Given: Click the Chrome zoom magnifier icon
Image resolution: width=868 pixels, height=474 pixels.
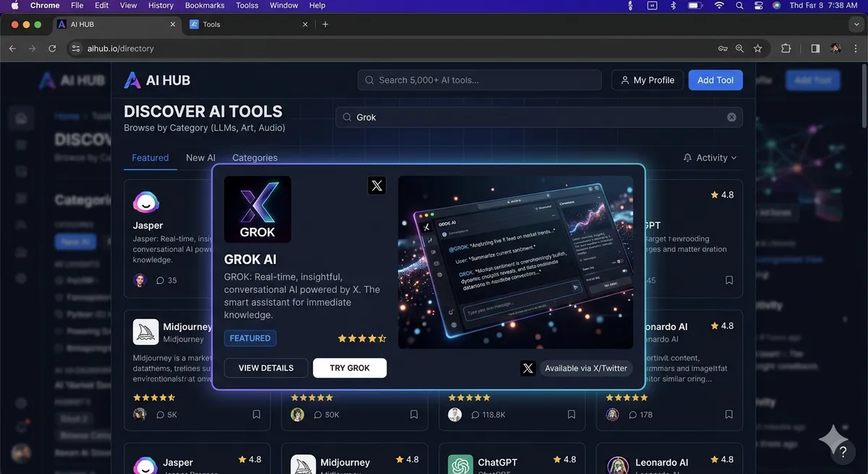Looking at the screenshot, I should (740, 48).
